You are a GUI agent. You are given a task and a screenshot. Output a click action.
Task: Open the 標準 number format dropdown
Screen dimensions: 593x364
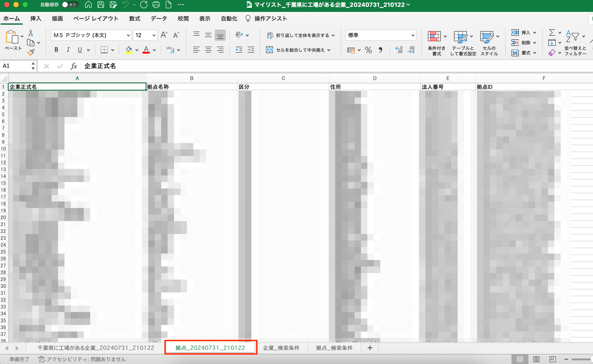tap(413, 35)
